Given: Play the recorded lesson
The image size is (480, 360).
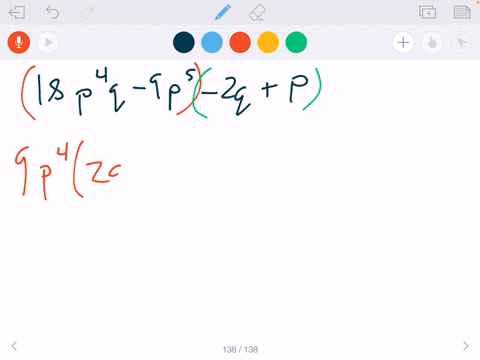Looking at the screenshot, I should [x=48, y=42].
